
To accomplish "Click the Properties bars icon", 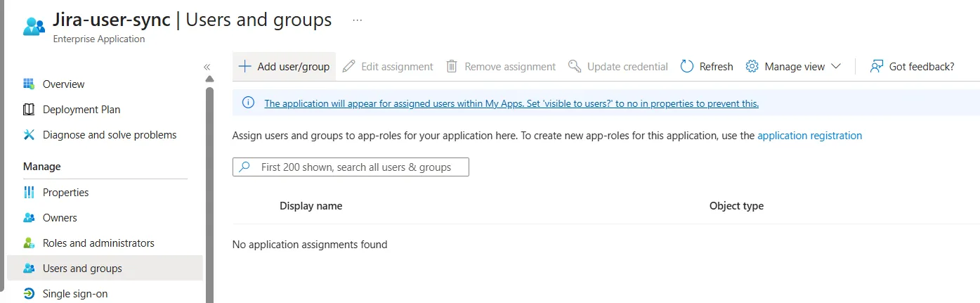I will 29,193.
